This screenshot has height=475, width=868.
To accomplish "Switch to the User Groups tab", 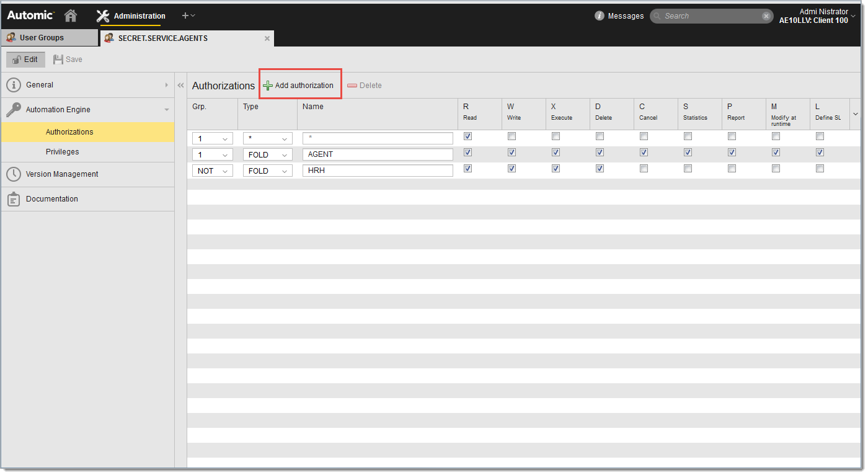I will pos(42,38).
